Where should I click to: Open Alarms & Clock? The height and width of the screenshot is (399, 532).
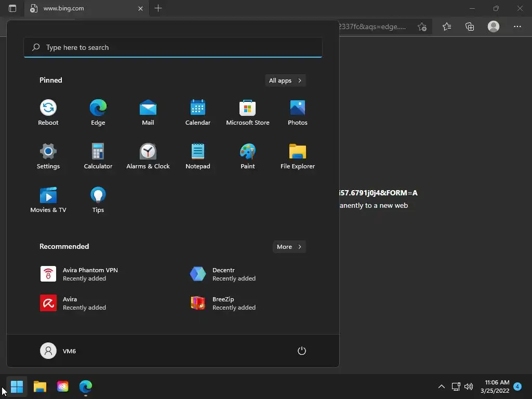click(x=148, y=156)
